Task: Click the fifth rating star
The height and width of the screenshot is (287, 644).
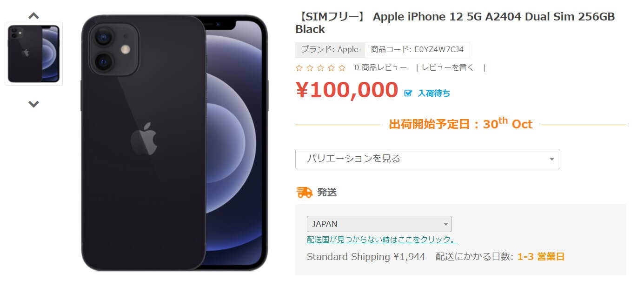Action: 342,68
